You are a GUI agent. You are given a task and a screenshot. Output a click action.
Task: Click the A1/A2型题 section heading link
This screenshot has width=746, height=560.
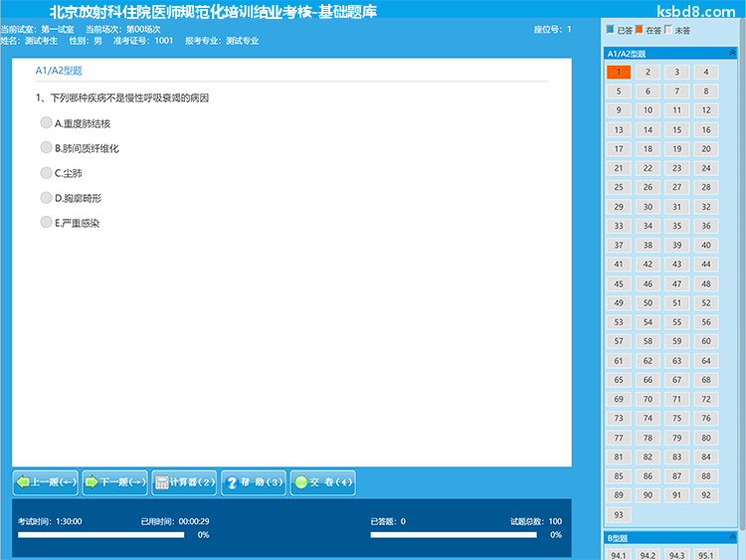59,71
